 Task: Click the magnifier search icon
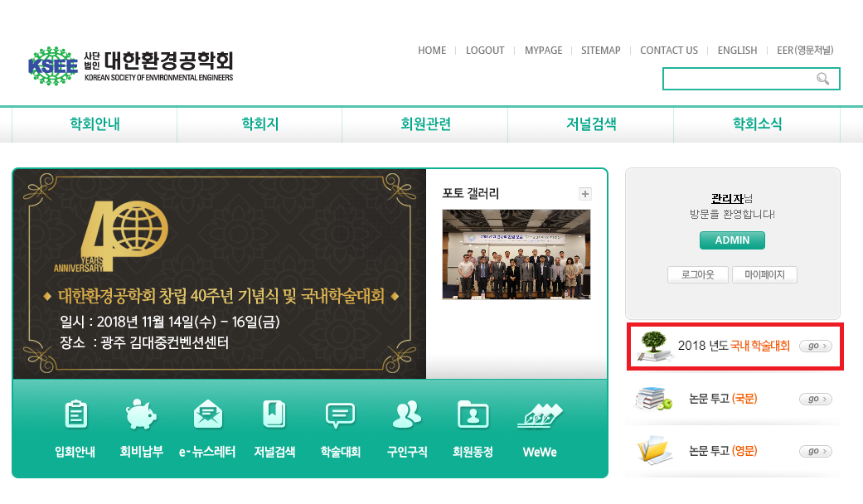click(x=823, y=79)
